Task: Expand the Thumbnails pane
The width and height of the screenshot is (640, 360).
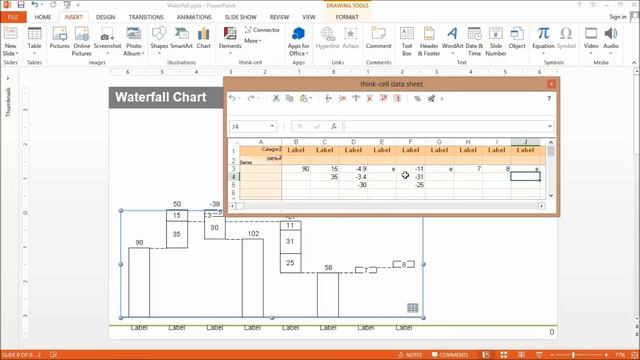Action: pos(8,78)
